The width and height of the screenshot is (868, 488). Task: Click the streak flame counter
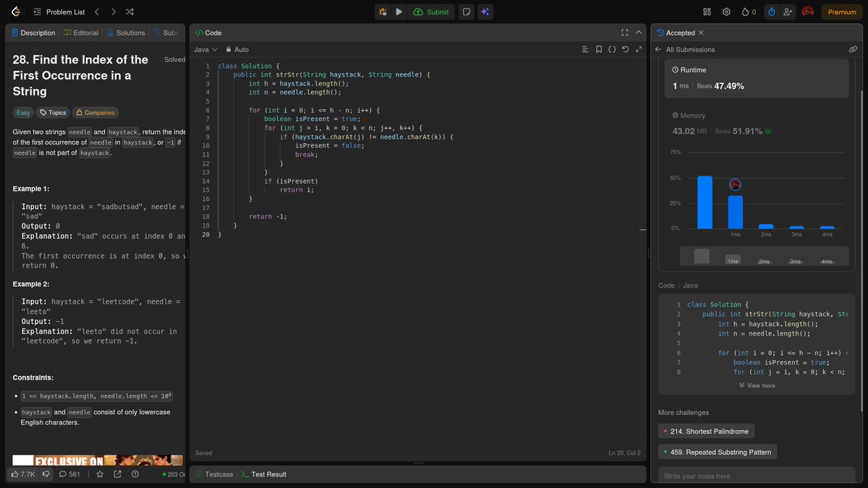749,12
